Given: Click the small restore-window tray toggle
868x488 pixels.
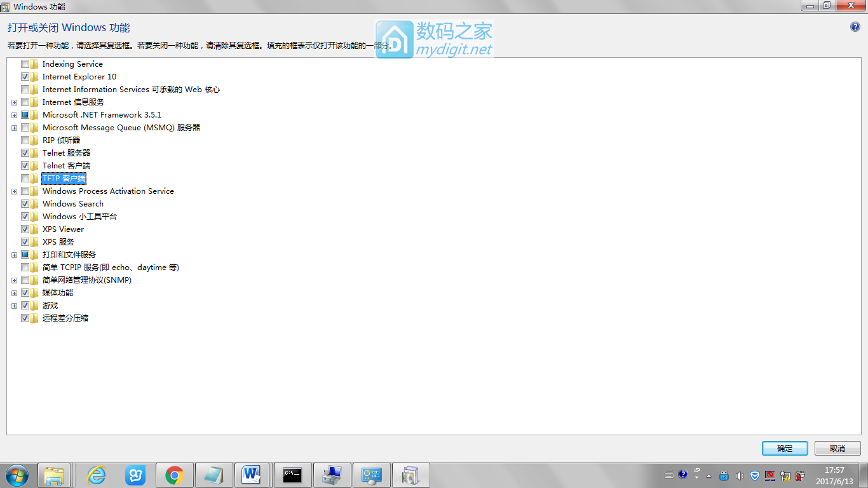Looking at the screenshot, I should 697,470.
